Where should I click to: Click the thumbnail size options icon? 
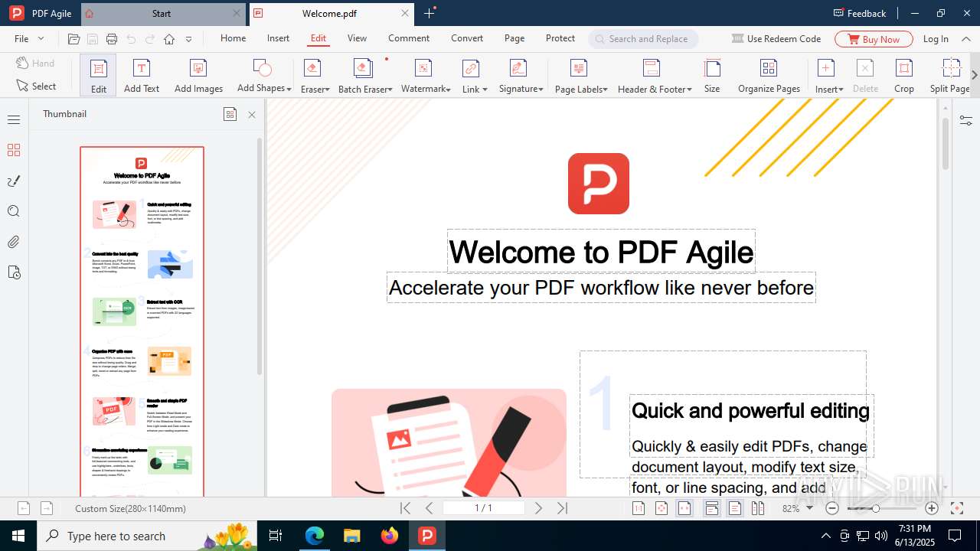(x=230, y=114)
